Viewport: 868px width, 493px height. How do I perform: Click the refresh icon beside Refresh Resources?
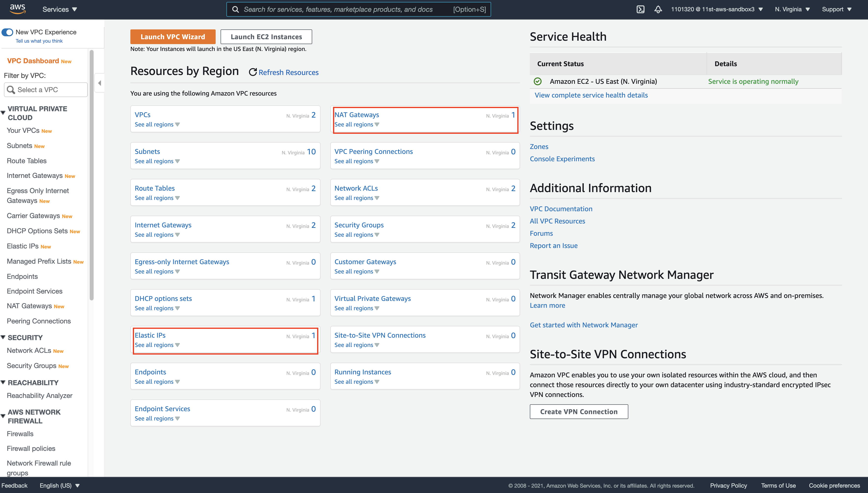(253, 72)
